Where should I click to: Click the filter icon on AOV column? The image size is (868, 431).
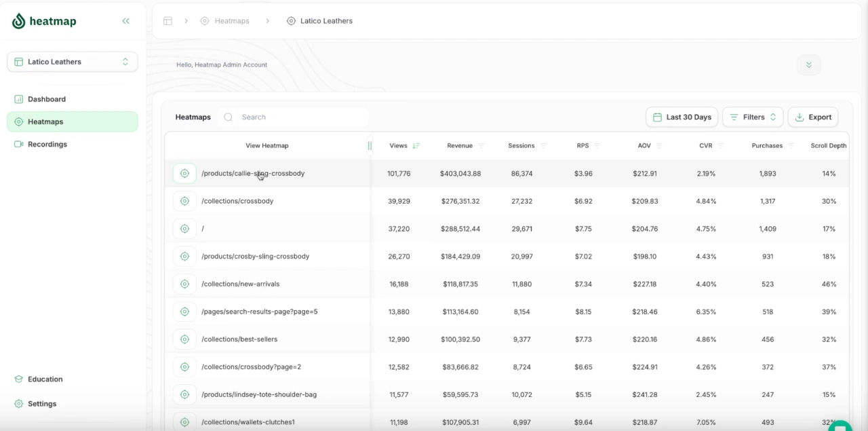tap(659, 146)
